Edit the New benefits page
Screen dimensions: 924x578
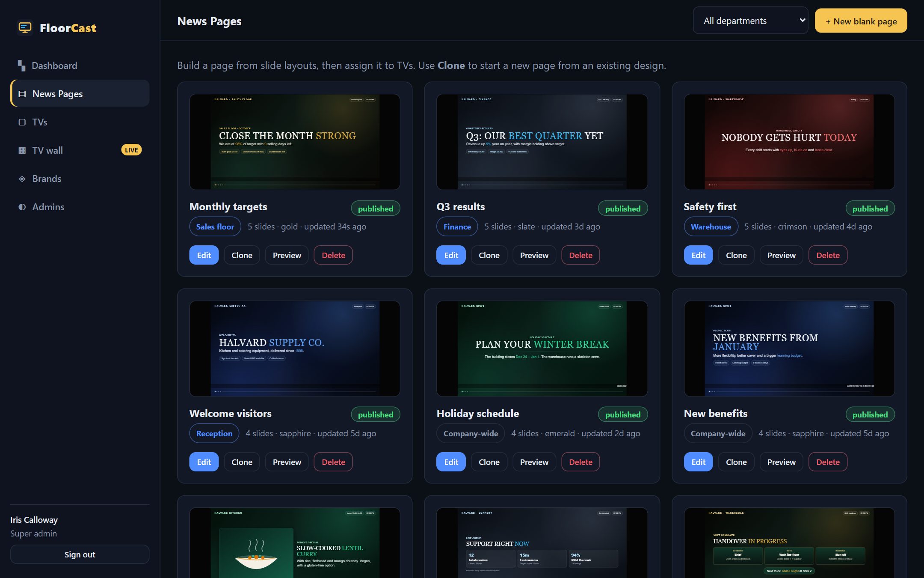pyautogui.click(x=698, y=462)
